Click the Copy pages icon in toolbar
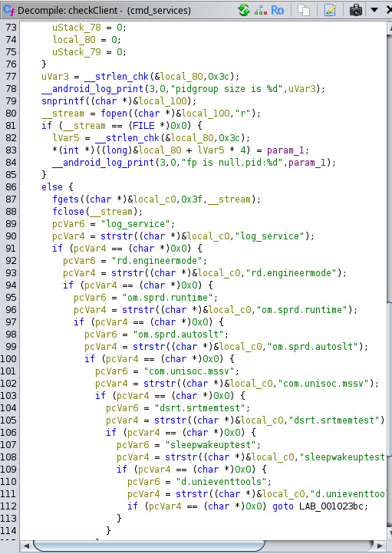 click(x=304, y=10)
